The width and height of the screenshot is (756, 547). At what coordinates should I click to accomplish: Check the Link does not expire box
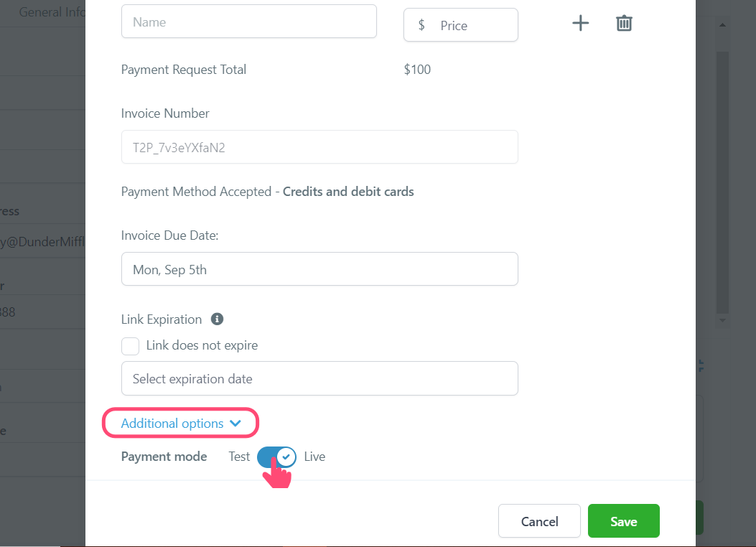pyautogui.click(x=130, y=346)
